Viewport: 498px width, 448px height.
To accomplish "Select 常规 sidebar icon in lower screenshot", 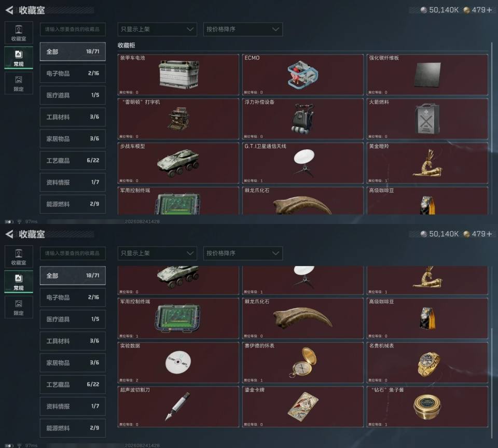I will click(19, 282).
